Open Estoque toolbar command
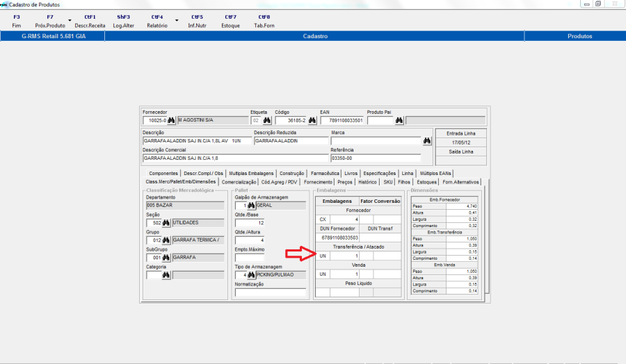Viewport: 626px width, 364px height. (230, 21)
